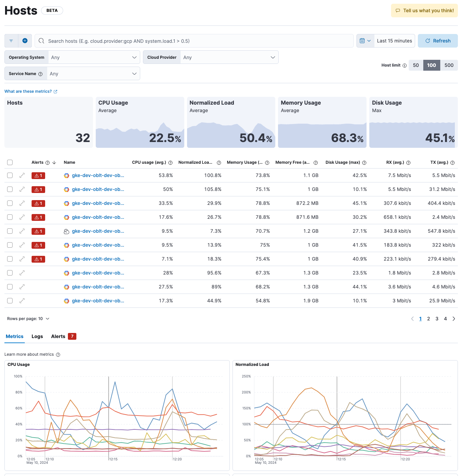This screenshot has width=463, height=476.
Task: Expand the Rows per page selector
Action: point(28,319)
